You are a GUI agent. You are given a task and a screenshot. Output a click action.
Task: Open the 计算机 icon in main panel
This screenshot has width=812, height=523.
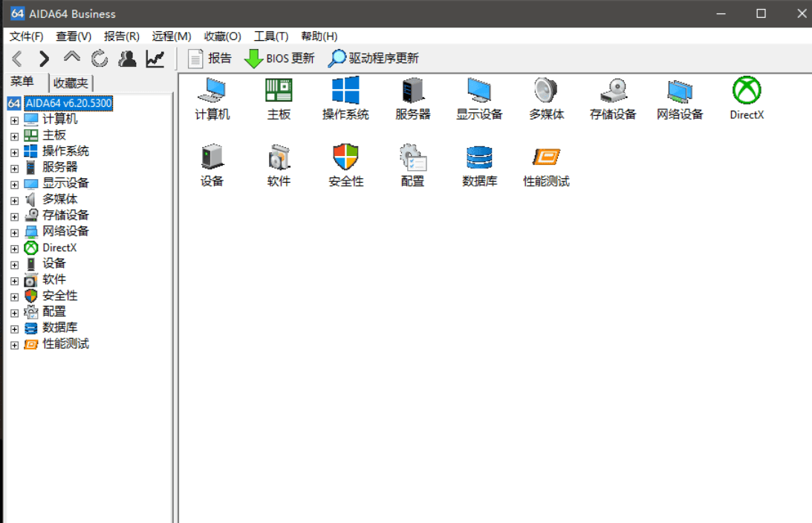pyautogui.click(x=212, y=99)
